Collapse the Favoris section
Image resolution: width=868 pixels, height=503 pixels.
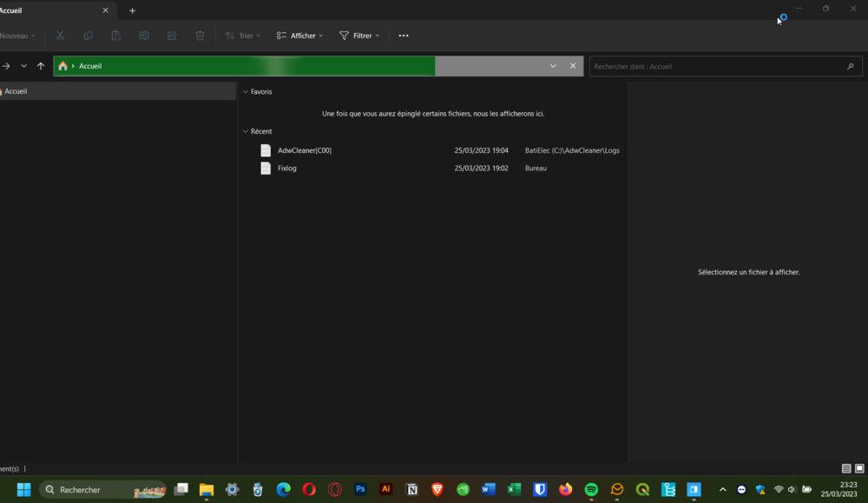(246, 91)
